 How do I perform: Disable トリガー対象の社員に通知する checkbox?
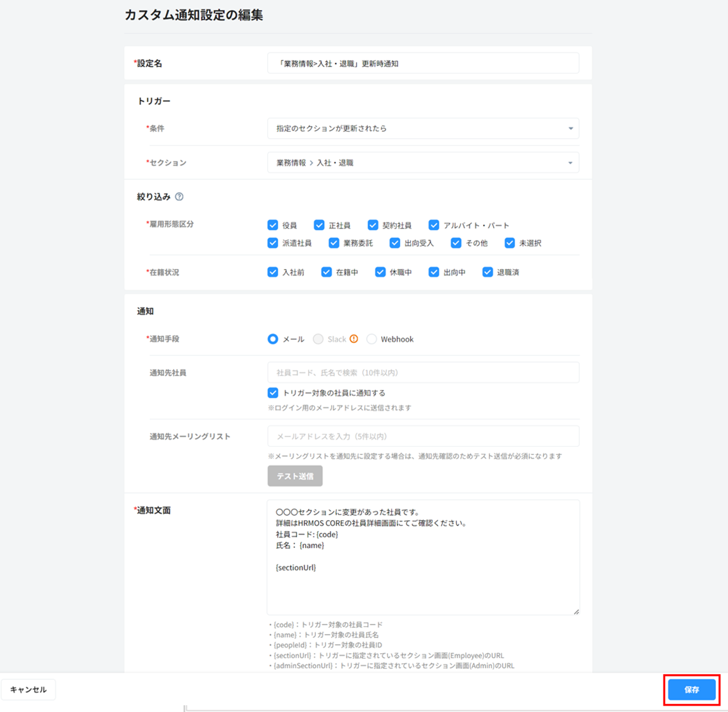point(273,393)
